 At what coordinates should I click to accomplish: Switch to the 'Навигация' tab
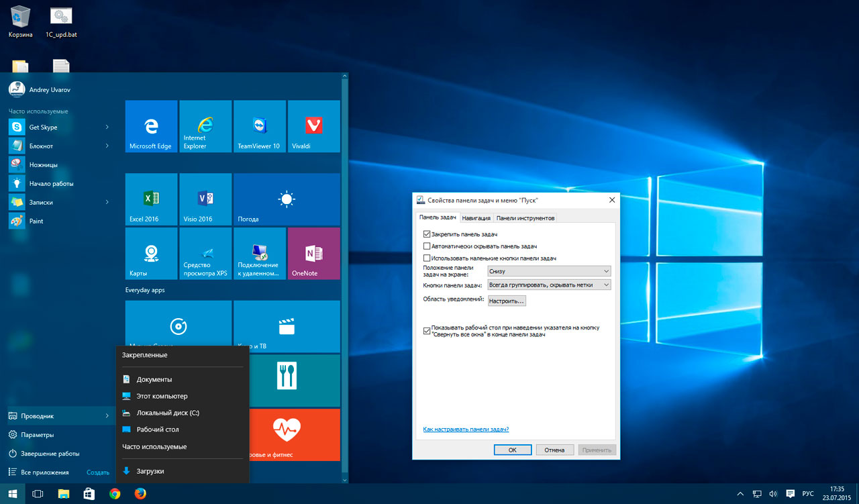476,218
